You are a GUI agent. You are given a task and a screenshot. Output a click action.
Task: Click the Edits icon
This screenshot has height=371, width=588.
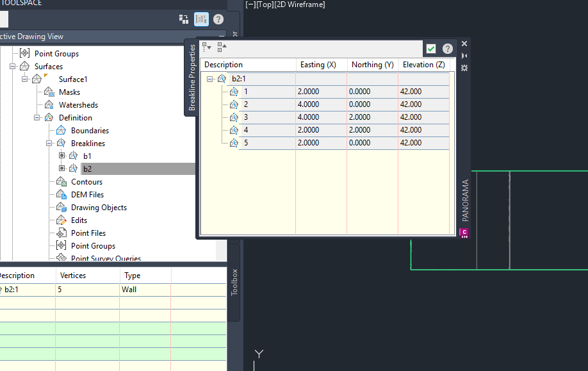(61, 220)
